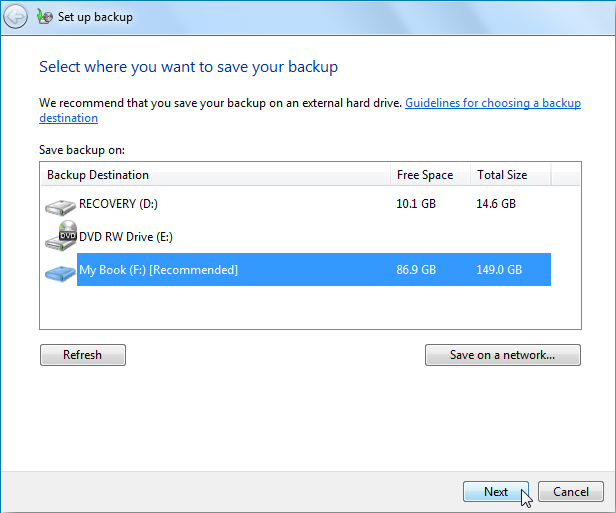Select DVD RW Drive (E:) row
Screen dimensions: 616x513
[x=125, y=237]
